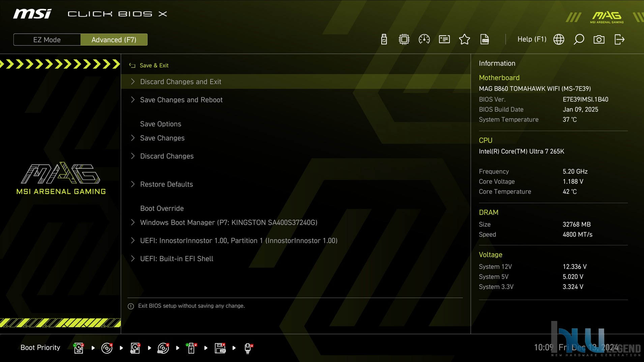This screenshot has width=644, height=362.
Task: Switch to EZ Mode tab
Action: pyautogui.click(x=47, y=40)
